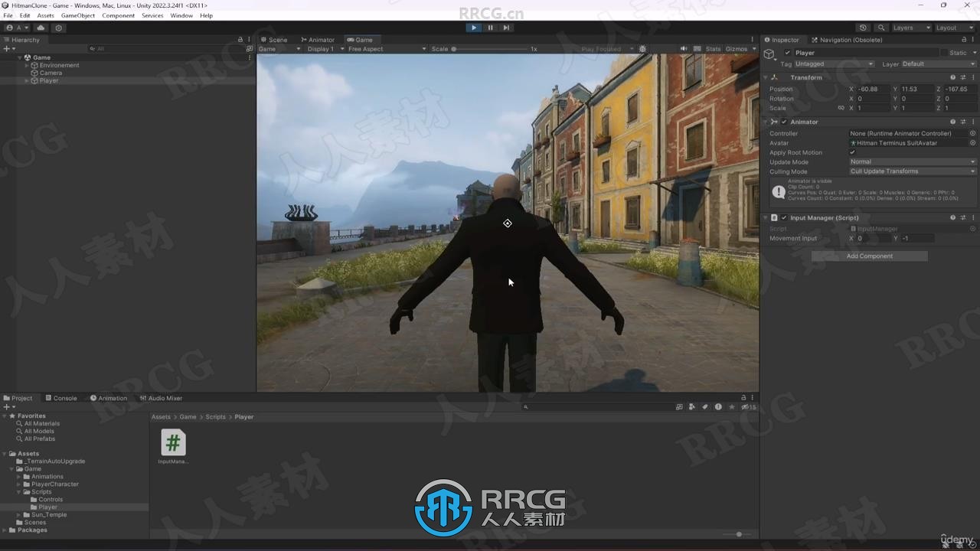This screenshot has height=551, width=980.
Task: Click the Pause button in toolbar
Action: (490, 28)
